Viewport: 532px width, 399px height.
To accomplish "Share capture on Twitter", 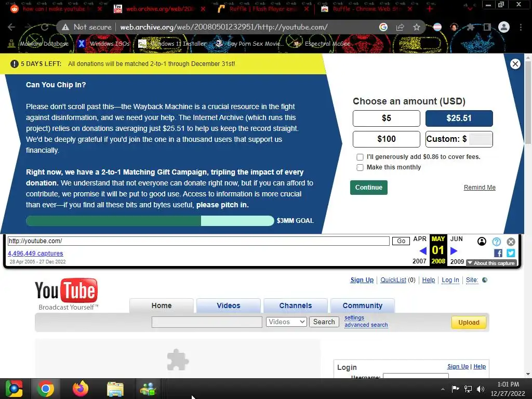I will [511, 253].
